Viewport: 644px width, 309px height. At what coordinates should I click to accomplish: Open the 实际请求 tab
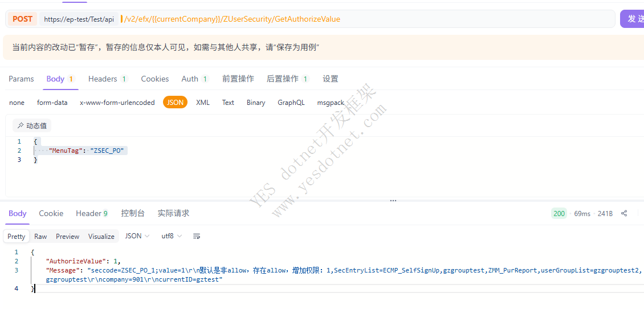click(x=173, y=213)
